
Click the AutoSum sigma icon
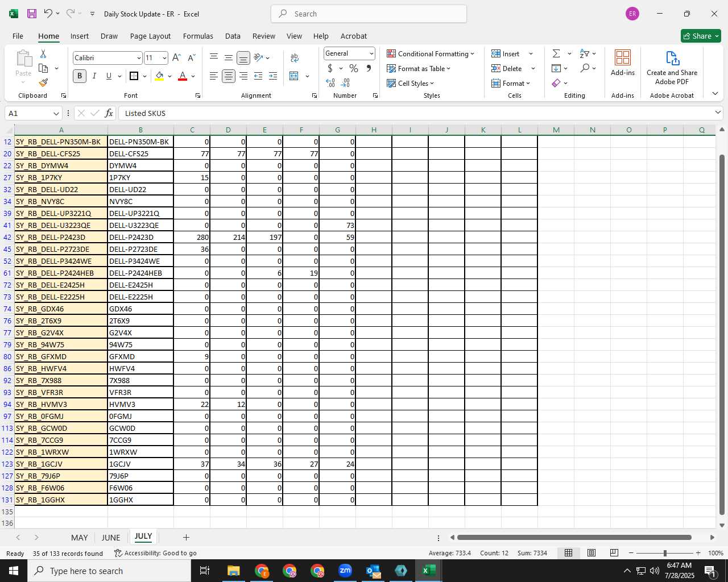click(556, 53)
